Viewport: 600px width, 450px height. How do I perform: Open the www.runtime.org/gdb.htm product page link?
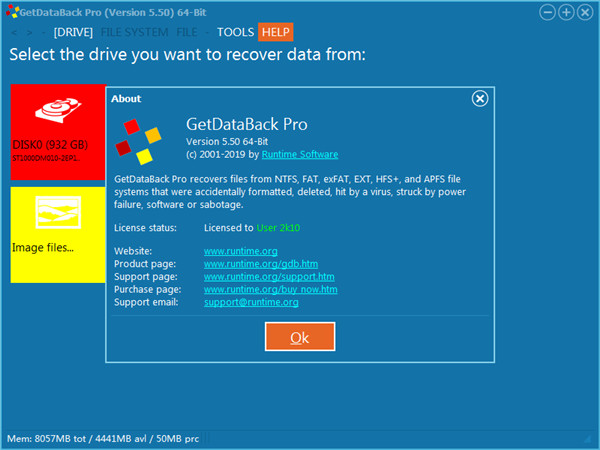261,264
